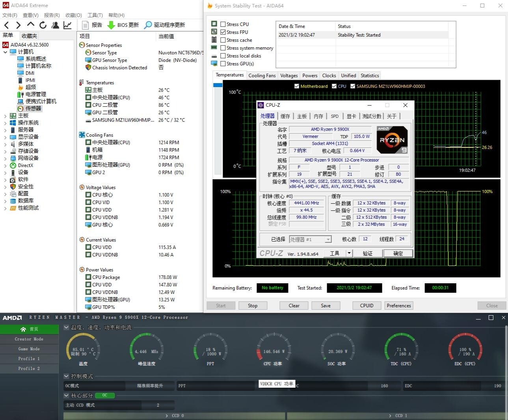The height and width of the screenshot is (420, 508).
Task: Click the AIDA64 refresh toolbar icon
Action: click(x=43, y=25)
